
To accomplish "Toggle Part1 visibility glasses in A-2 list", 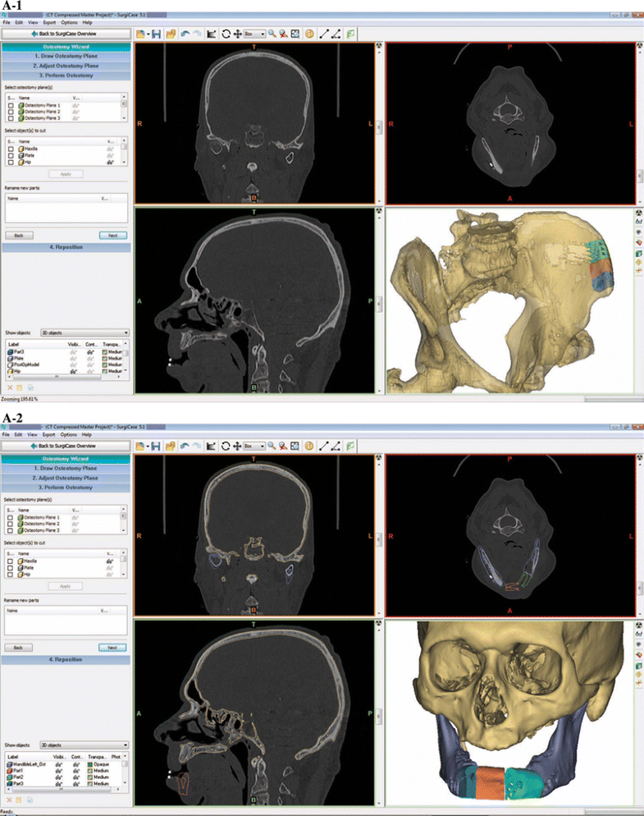I will click(59, 771).
